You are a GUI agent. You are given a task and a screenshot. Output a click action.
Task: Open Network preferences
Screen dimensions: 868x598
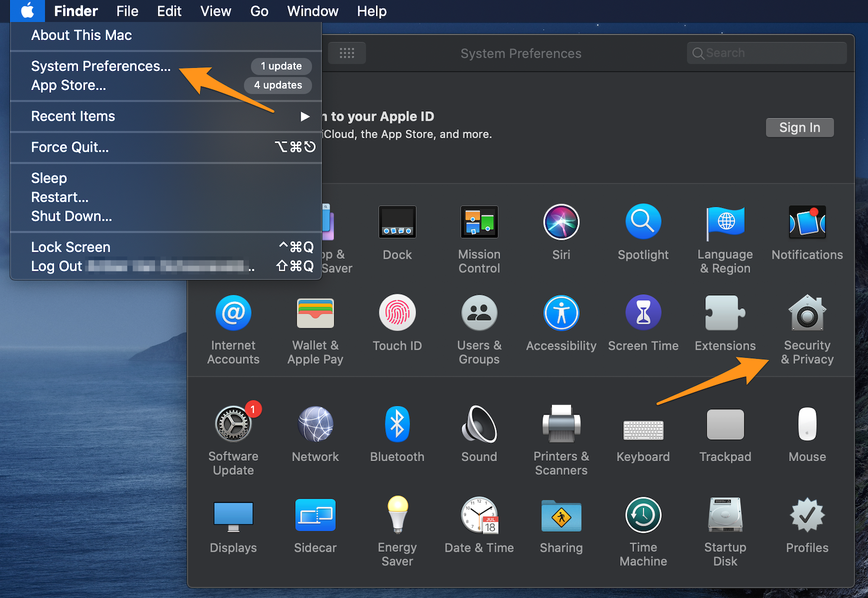(x=315, y=435)
